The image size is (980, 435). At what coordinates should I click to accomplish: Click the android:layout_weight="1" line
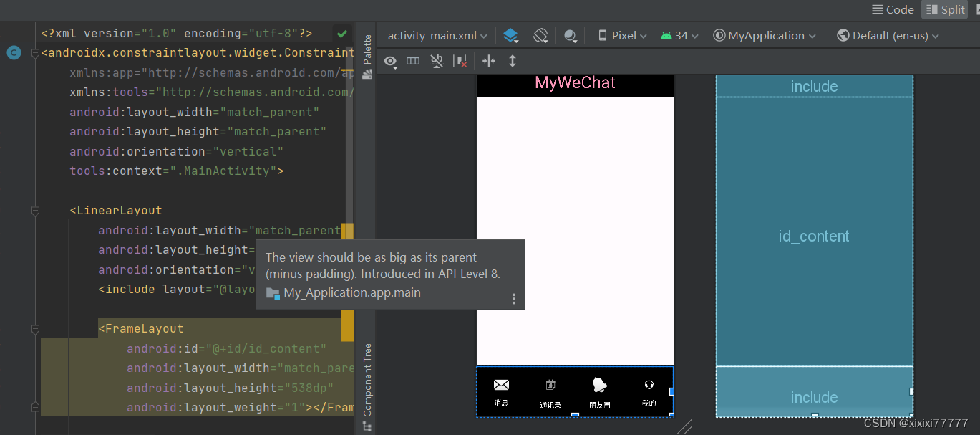(x=240, y=408)
